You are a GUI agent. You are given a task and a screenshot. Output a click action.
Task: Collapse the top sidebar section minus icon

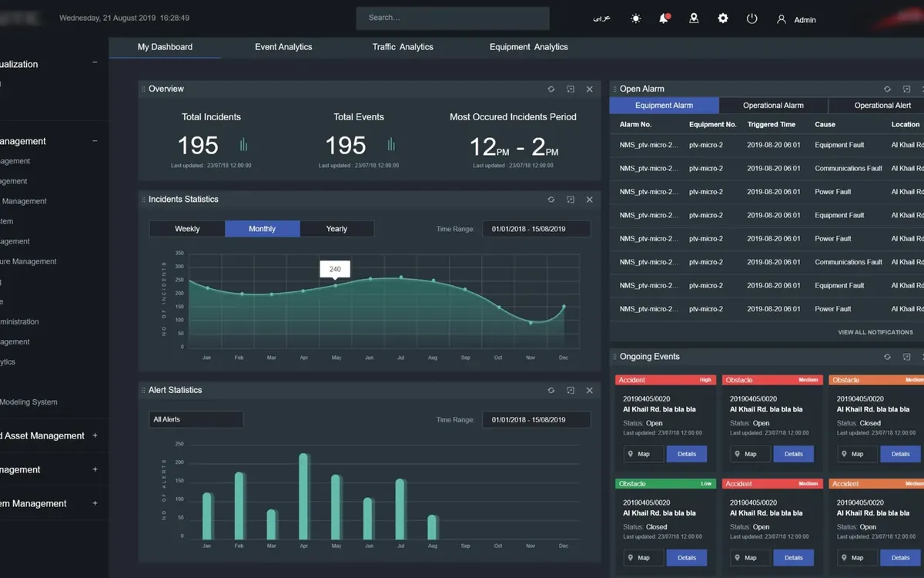[x=95, y=62]
